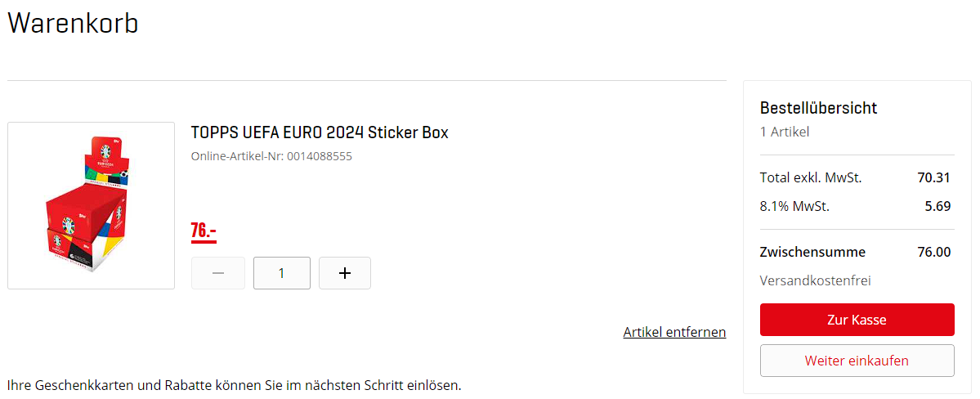
Task: Click the quantity input field
Action: point(282,273)
